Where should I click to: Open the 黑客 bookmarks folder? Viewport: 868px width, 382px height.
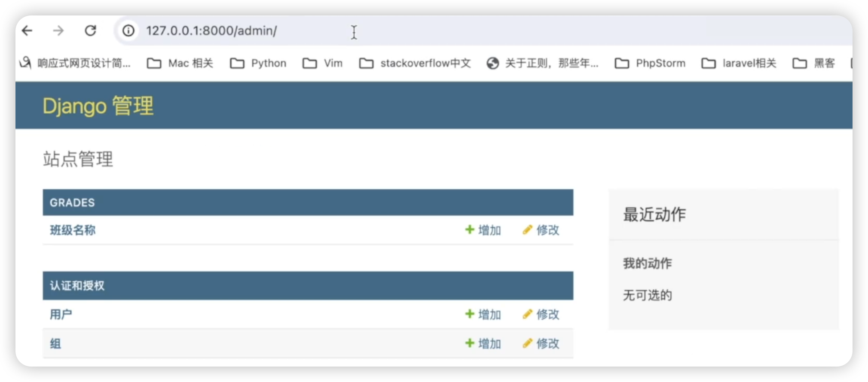[814, 64]
